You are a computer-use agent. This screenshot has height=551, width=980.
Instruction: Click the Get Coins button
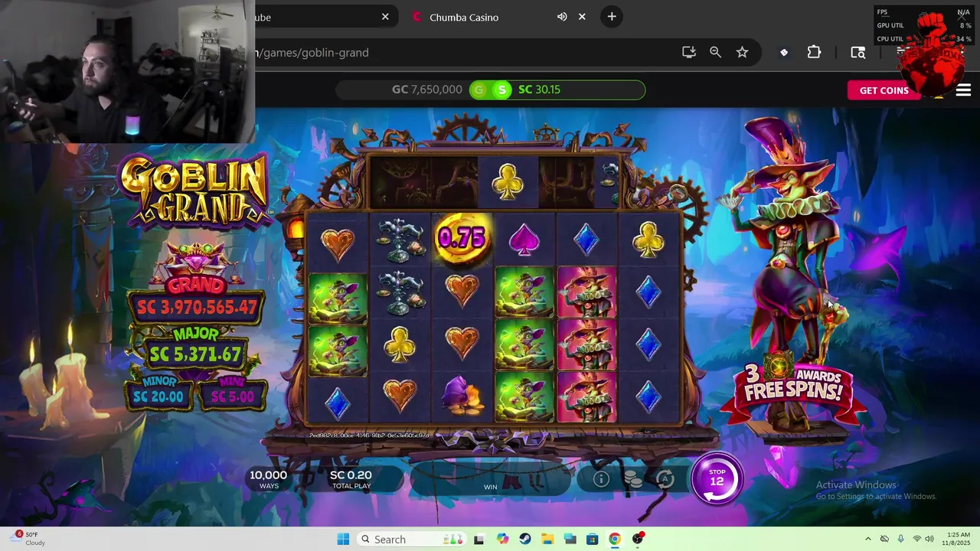point(884,90)
